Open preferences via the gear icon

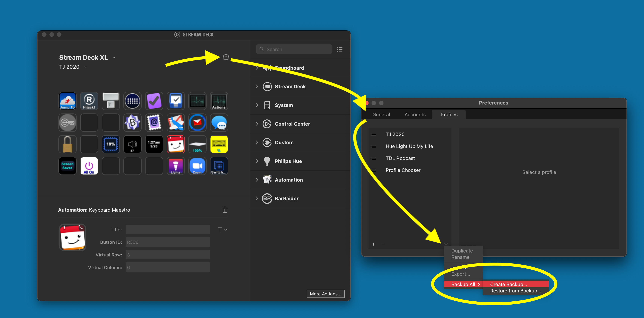[x=226, y=57]
